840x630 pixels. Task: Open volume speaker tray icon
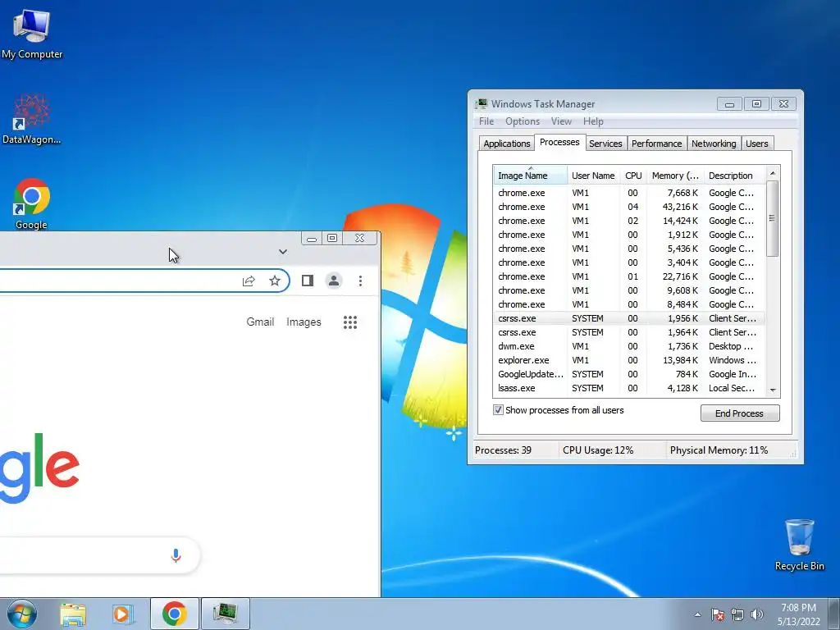tap(757, 614)
